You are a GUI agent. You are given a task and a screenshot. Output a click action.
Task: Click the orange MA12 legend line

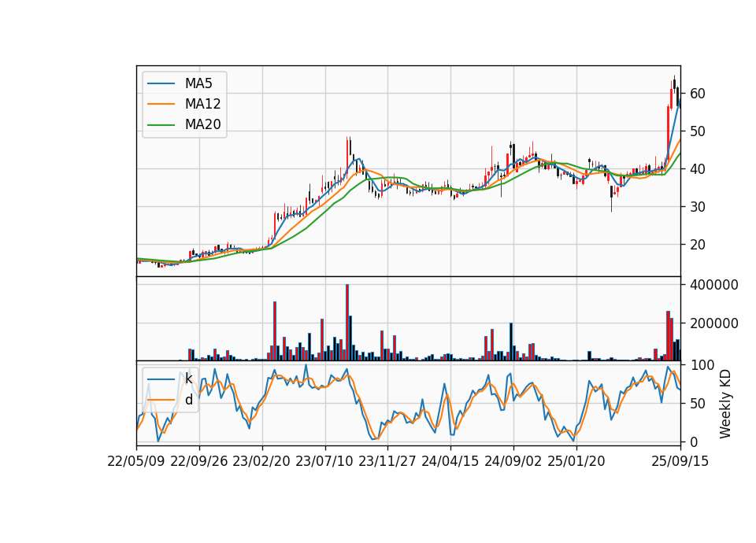[x=161, y=104]
